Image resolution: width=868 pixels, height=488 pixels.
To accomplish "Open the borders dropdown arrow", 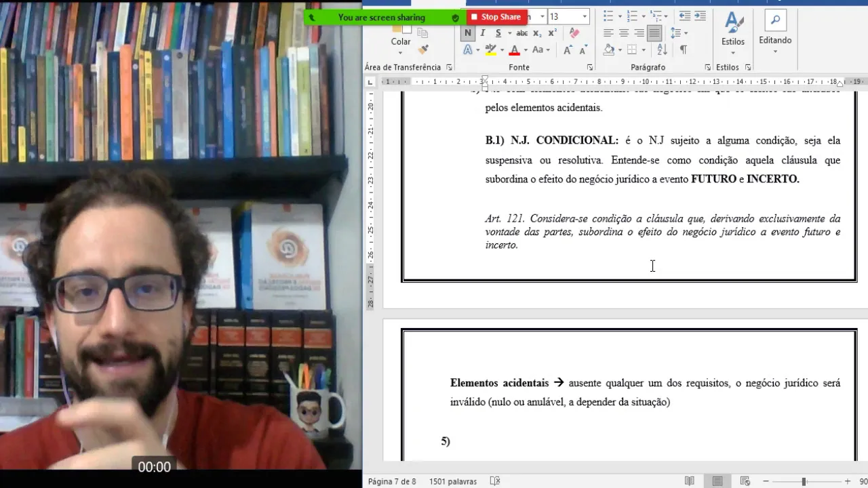I will click(x=644, y=50).
